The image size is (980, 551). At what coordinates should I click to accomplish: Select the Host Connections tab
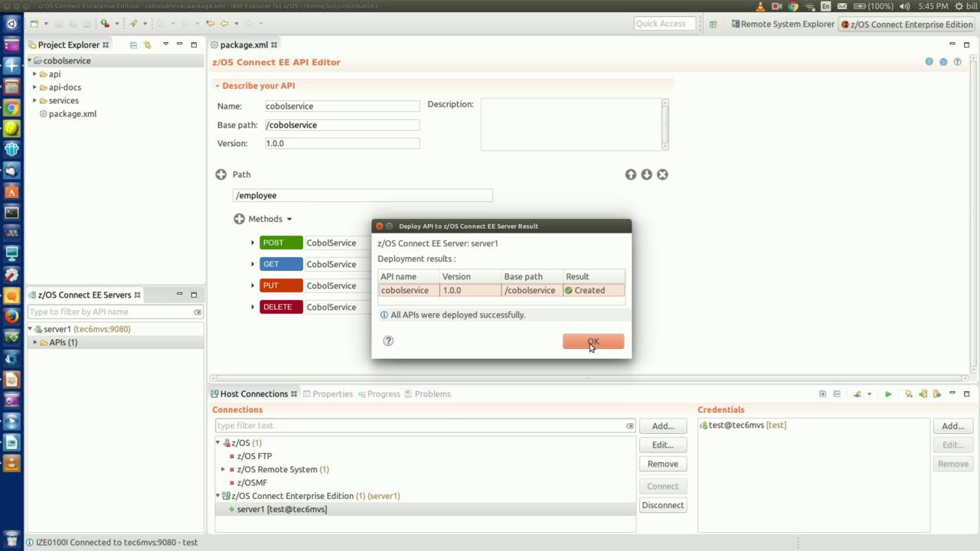[x=253, y=394]
